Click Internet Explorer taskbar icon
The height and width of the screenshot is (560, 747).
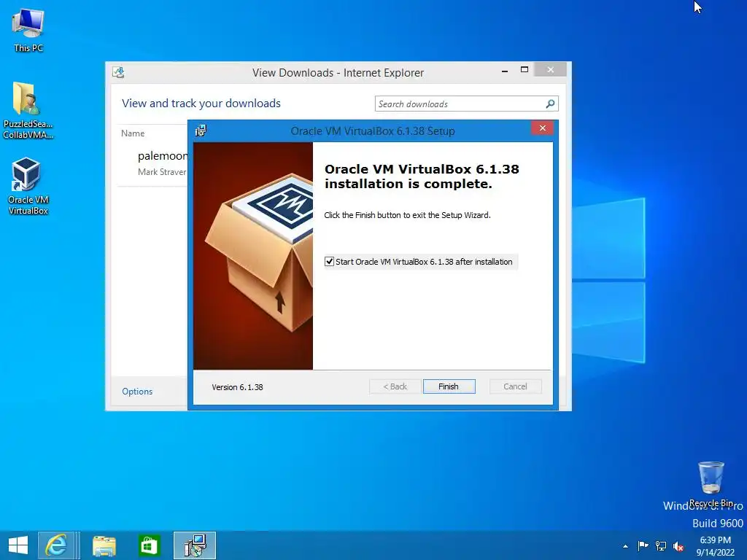pyautogui.click(x=55, y=545)
